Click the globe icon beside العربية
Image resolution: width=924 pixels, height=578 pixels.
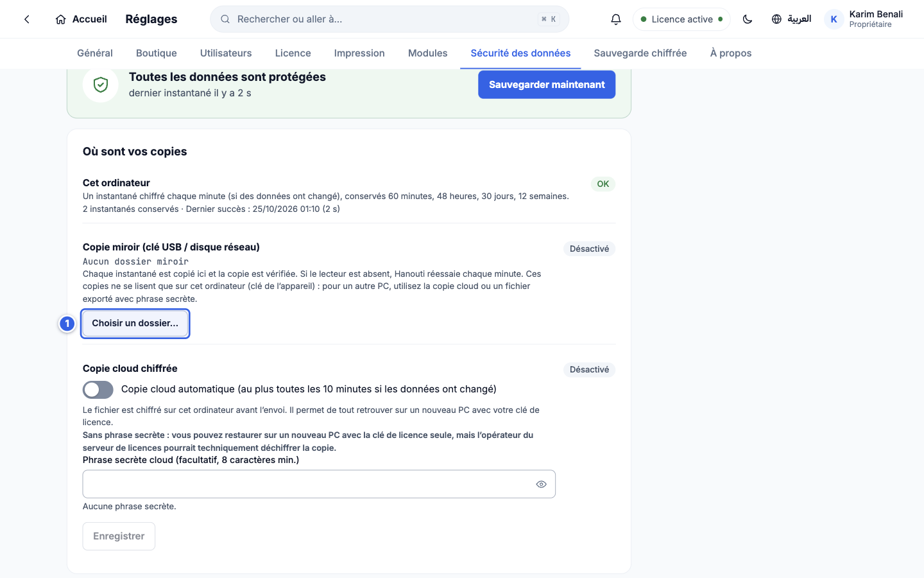click(776, 19)
